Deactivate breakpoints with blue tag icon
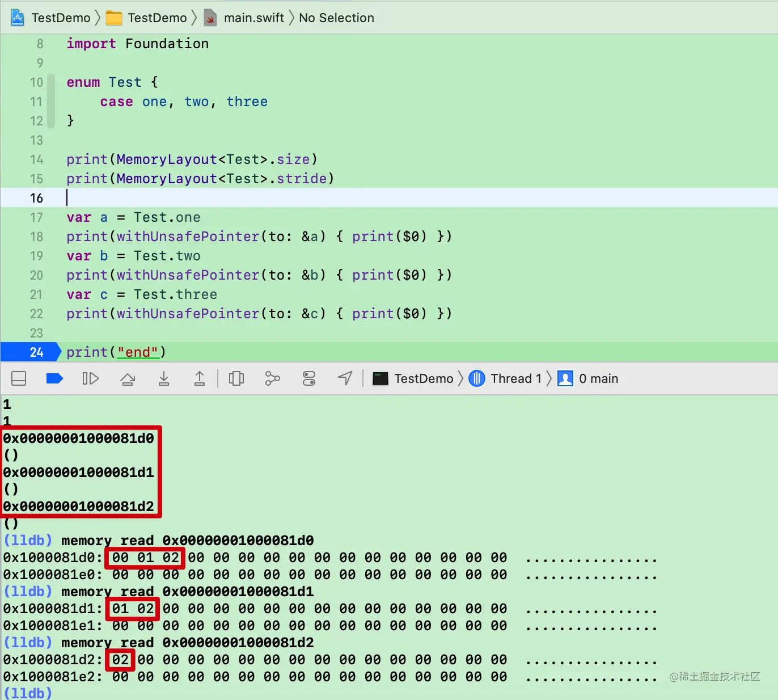 54,378
